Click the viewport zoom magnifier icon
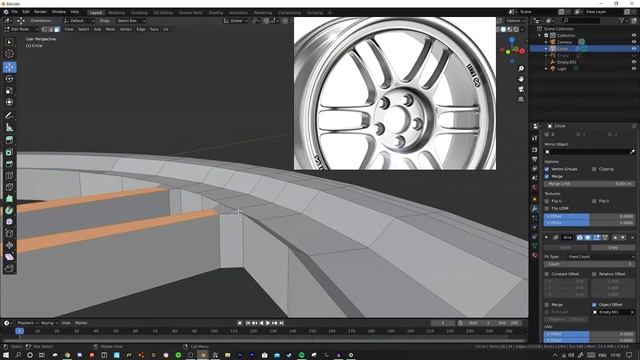This screenshot has height=360, width=640. click(x=521, y=69)
